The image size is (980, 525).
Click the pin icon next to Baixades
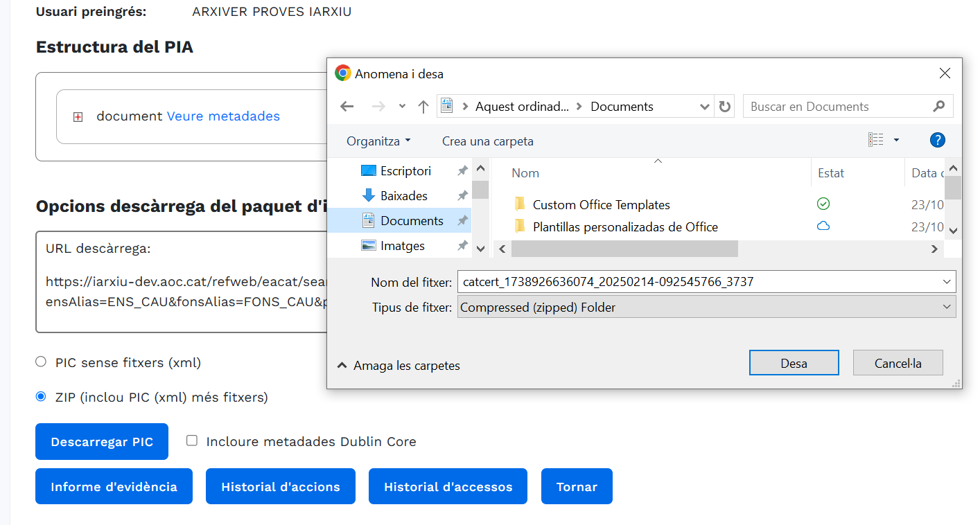point(462,196)
